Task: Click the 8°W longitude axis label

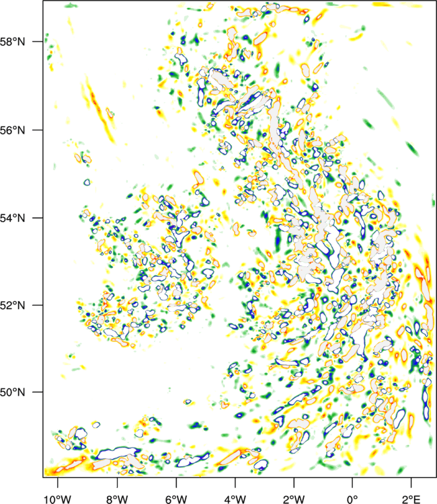Action: click(117, 499)
